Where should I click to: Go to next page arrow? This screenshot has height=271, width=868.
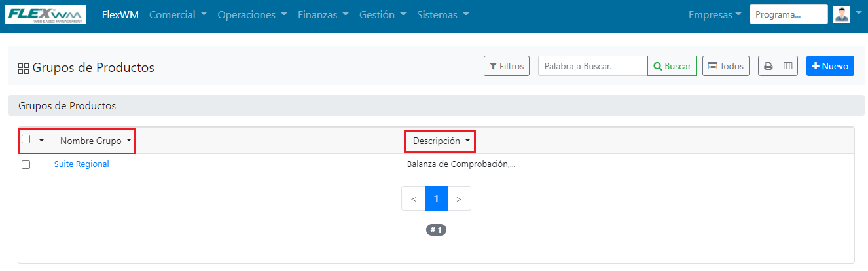pyautogui.click(x=459, y=198)
